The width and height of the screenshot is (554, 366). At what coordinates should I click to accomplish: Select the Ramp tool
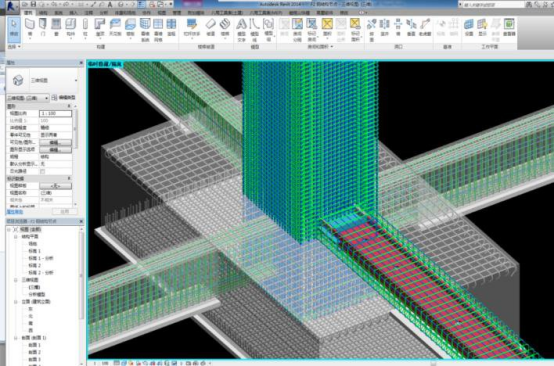click(211, 28)
